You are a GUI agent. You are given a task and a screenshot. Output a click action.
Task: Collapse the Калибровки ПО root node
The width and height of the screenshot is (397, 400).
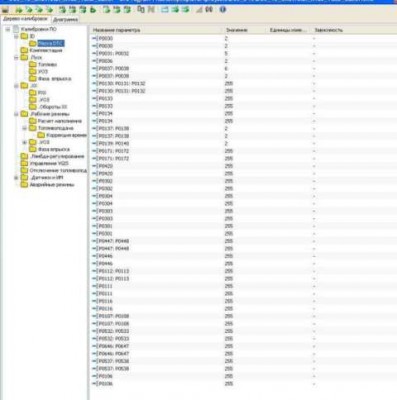(8, 29)
